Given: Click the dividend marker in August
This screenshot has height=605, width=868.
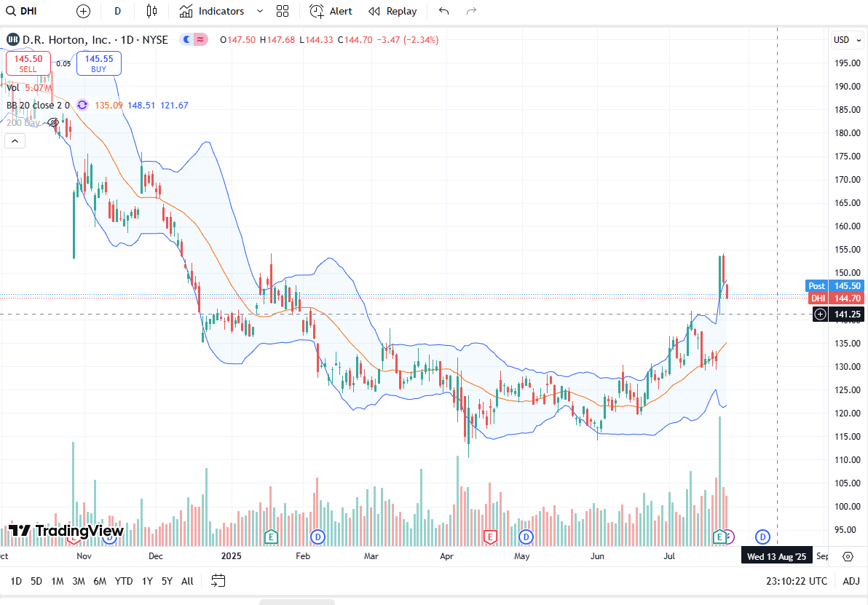Looking at the screenshot, I should 763,537.
